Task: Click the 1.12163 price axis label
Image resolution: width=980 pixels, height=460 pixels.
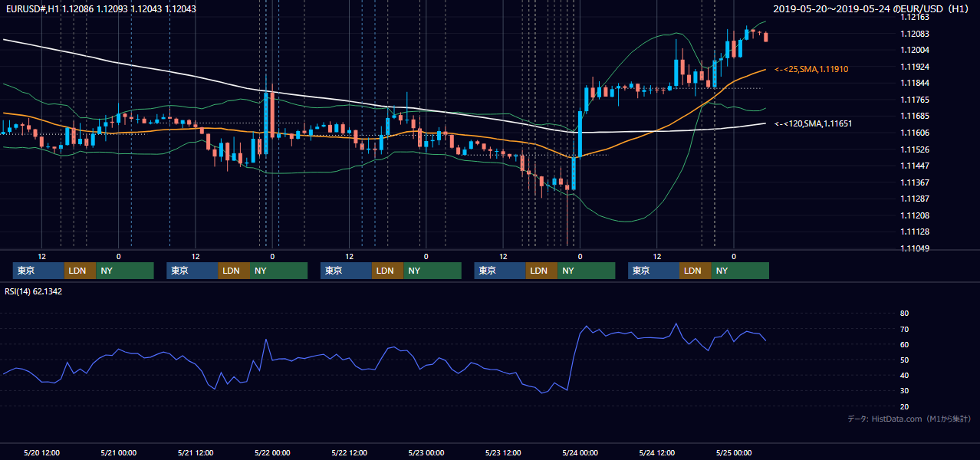Action: (x=915, y=18)
